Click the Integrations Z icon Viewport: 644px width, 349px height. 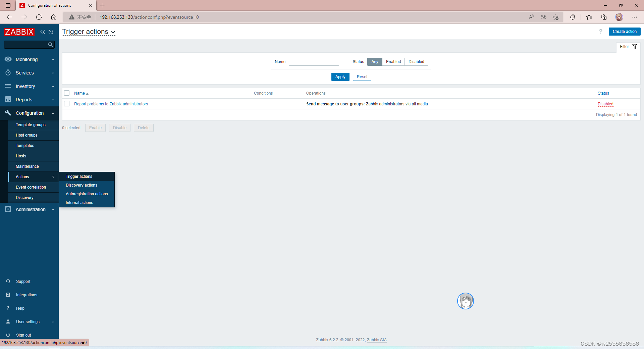point(8,295)
